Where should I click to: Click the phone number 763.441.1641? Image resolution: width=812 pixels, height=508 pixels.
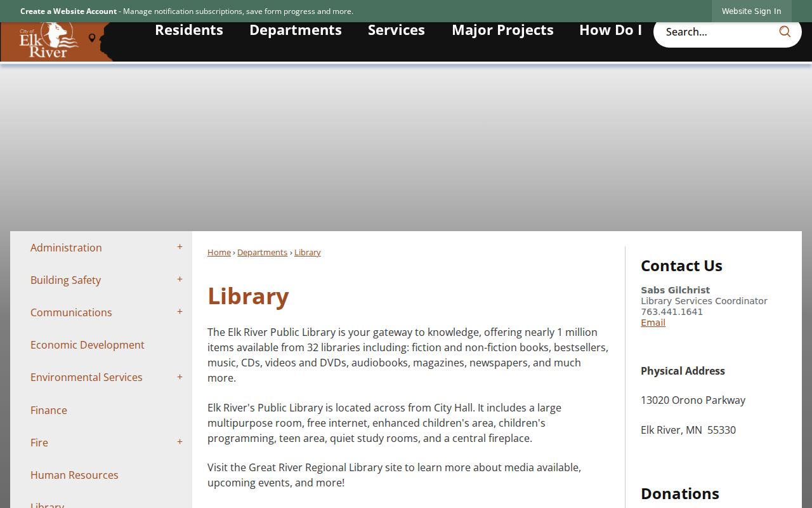pyautogui.click(x=672, y=312)
